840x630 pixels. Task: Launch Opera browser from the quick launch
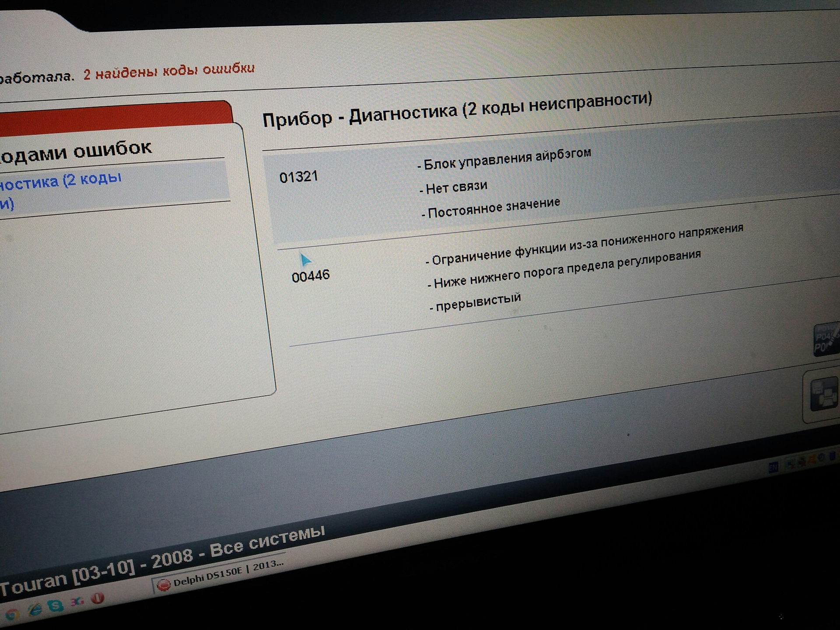click(98, 598)
